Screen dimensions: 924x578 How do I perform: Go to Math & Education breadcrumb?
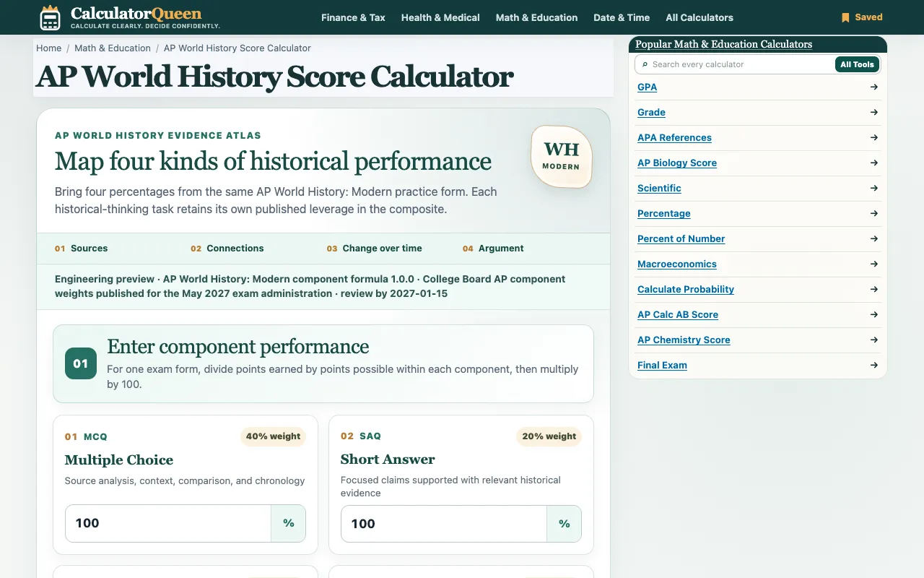[x=113, y=48]
